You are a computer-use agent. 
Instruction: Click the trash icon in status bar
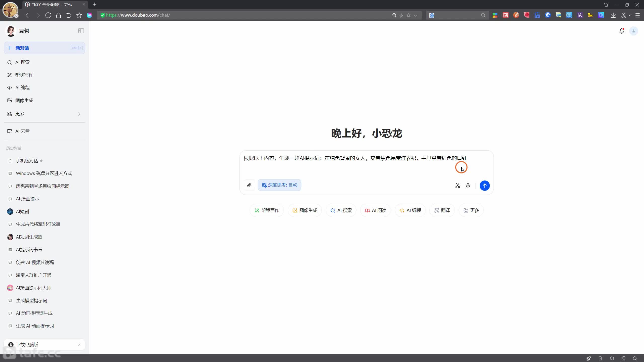click(600, 358)
